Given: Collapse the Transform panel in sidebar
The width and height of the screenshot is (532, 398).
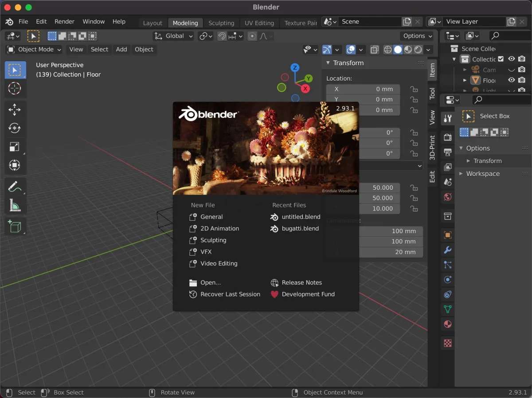Looking at the screenshot, I should pos(328,63).
